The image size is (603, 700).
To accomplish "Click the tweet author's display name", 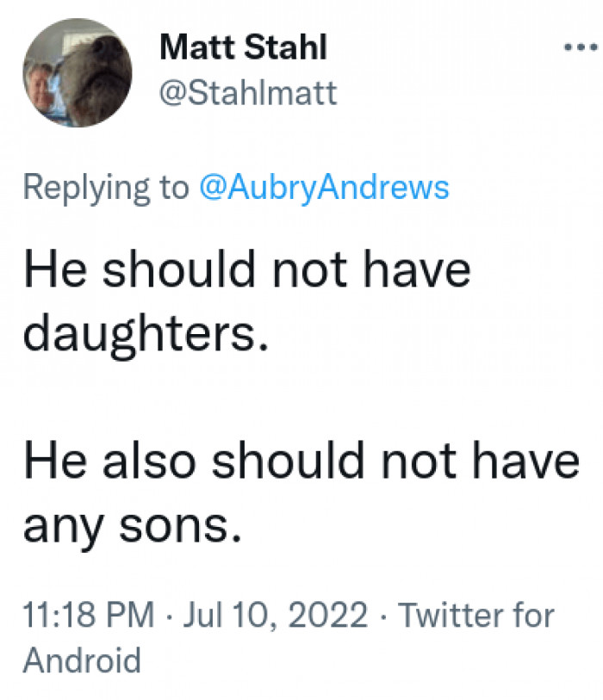I will coord(243,48).
